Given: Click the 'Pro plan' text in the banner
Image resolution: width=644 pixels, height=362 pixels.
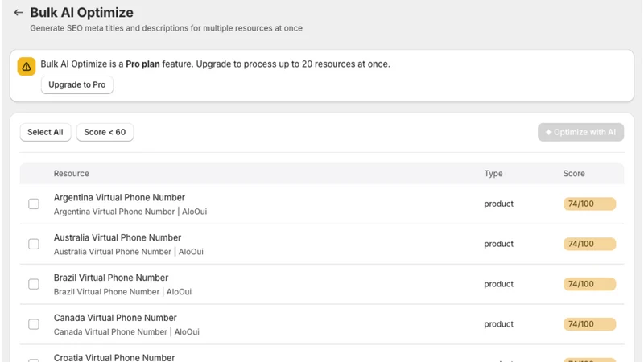Looking at the screenshot, I should [142, 64].
